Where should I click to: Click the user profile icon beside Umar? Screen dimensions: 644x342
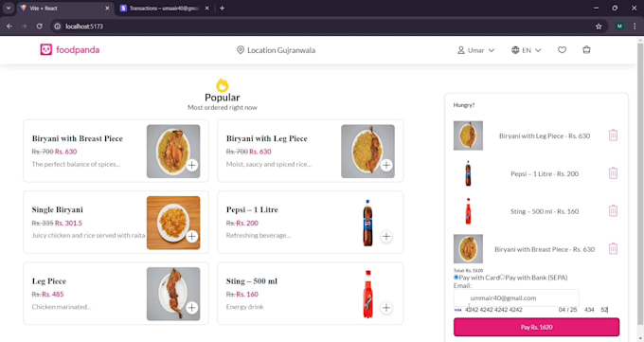(x=461, y=50)
